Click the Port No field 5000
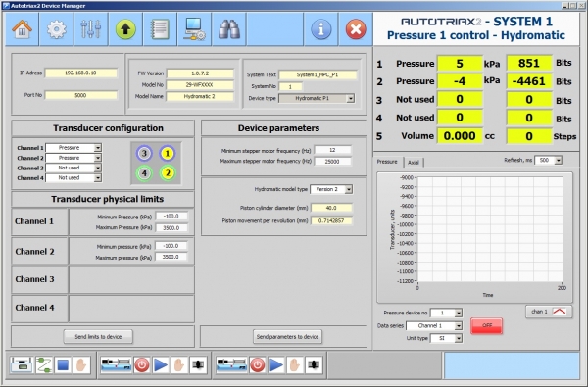 (81, 95)
